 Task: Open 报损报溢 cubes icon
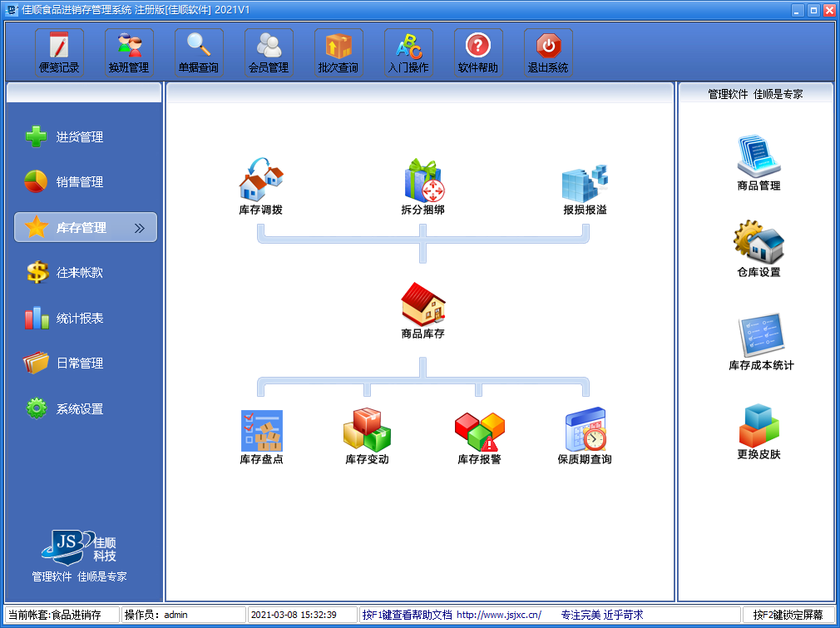click(585, 186)
